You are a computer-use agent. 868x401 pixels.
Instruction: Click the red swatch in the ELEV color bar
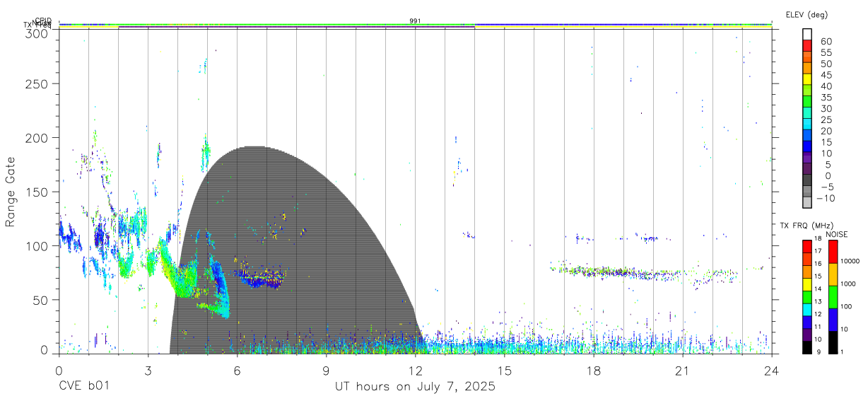[807, 47]
